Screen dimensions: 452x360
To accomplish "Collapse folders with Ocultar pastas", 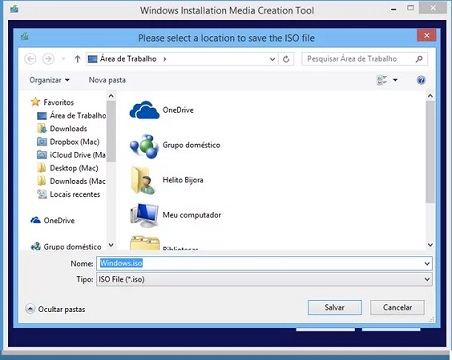I will coord(55,309).
